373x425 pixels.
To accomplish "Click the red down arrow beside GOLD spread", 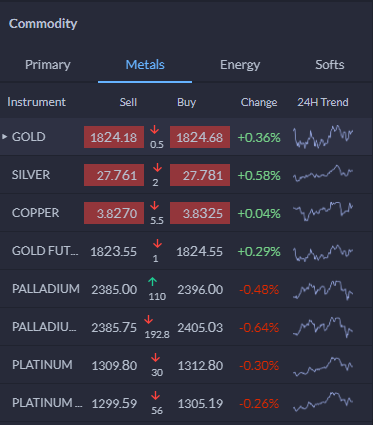I will click(155, 129).
